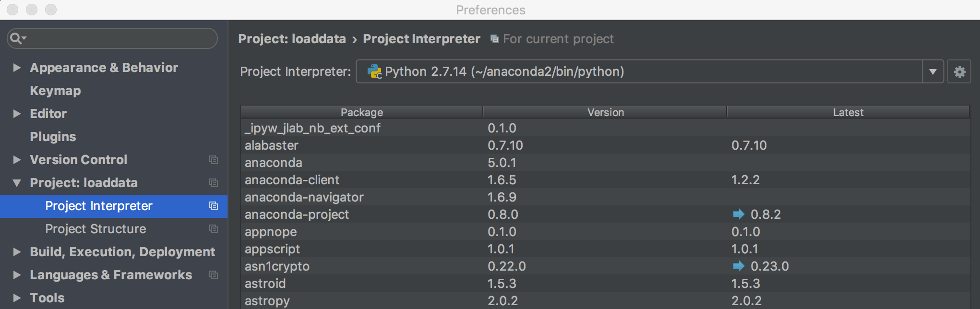Click project-scope icon beside Languages & Frameworks
The image size is (980, 309).
pyautogui.click(x=214, y=275)
